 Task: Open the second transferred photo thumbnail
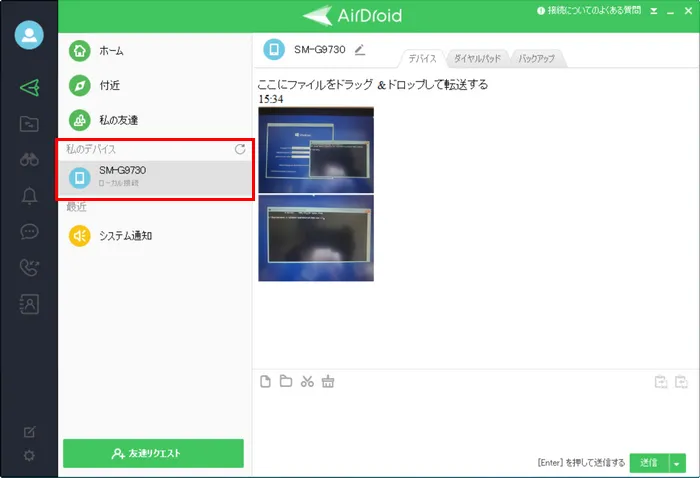tap(316, 238)
